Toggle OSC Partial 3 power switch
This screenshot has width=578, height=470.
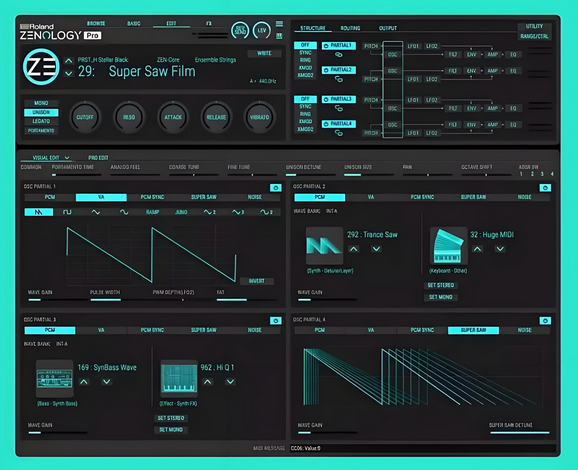click(276, 321)
